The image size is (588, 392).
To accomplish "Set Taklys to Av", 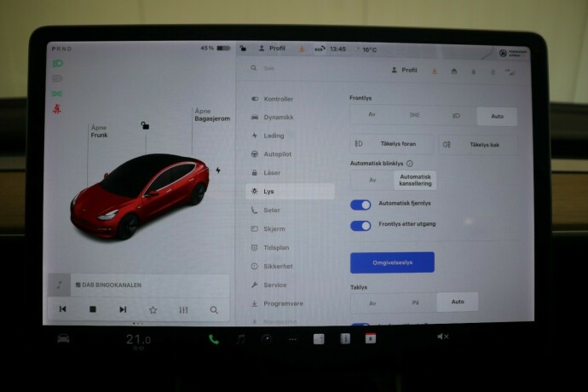I will [372, 303].
